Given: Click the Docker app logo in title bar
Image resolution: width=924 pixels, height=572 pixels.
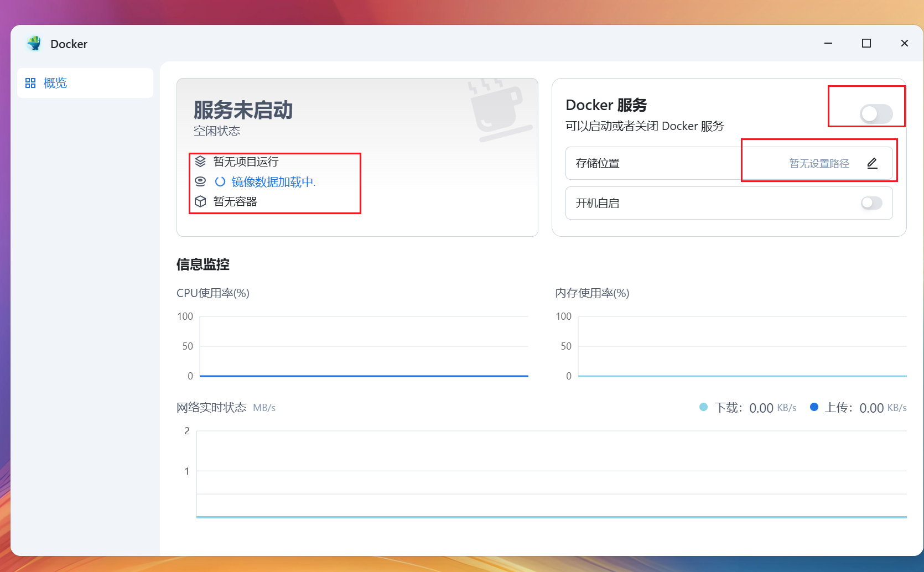Looking at the screenshot, I should tap(34, 44).
